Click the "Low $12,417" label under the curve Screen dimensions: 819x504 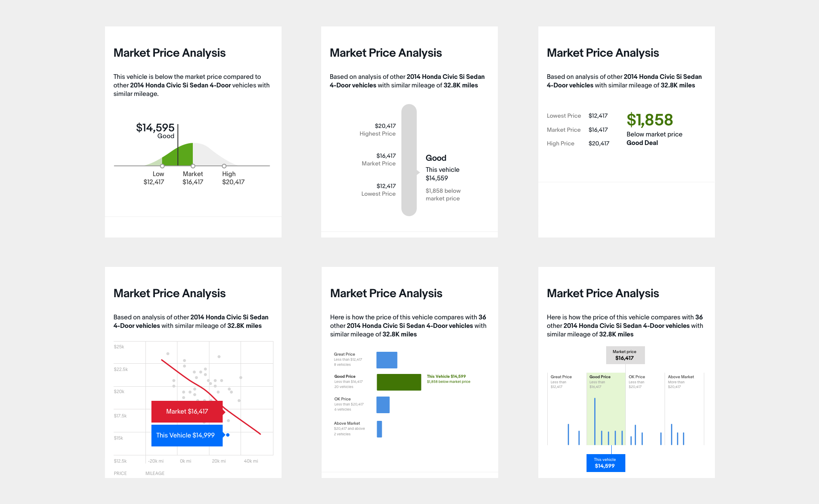click(x=154, y=178)
